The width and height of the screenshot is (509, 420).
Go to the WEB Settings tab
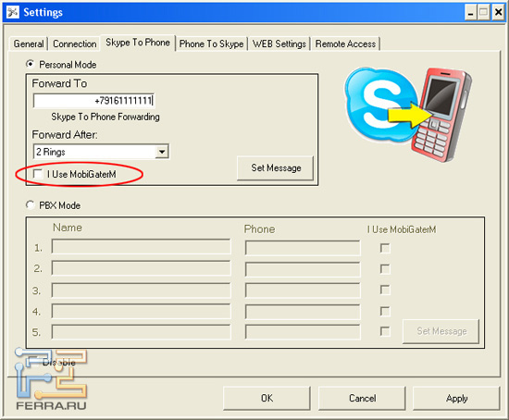coord(279,43)
